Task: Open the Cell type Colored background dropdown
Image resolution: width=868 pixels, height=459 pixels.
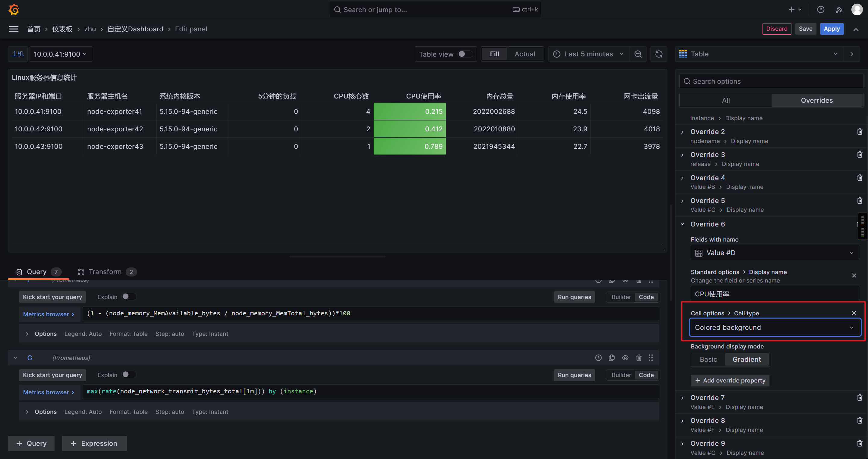Action: coord(774,327)
